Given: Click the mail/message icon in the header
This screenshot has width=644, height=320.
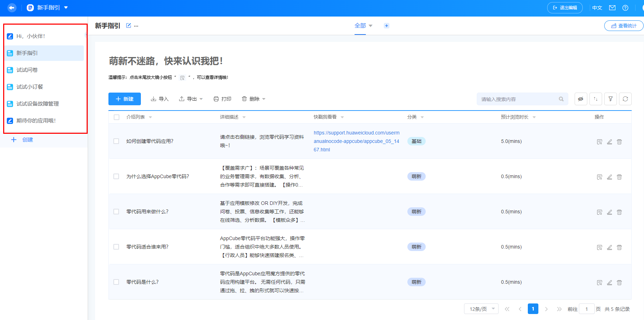Looking at the screenshot, I should pos(612,7).
